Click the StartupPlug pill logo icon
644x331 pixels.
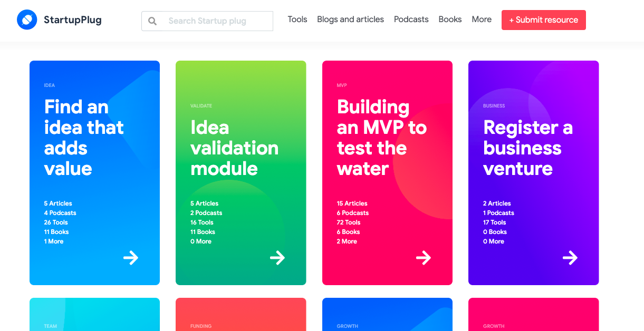tap(27, 20)
